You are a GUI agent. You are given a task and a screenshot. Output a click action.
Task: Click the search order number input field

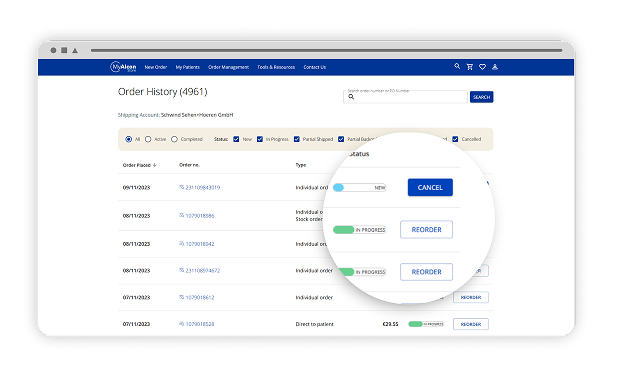tap(405, 97)
